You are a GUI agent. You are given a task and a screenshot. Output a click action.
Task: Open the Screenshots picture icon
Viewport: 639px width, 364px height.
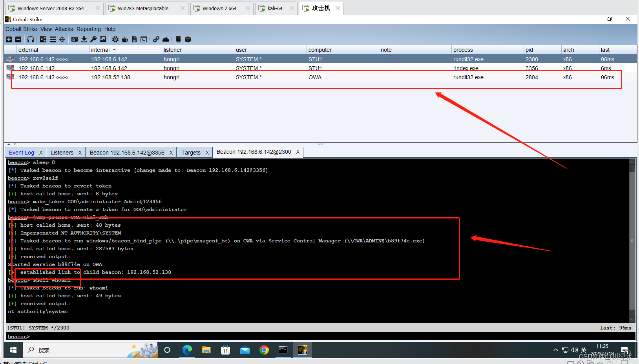click(x=103, y=39)
